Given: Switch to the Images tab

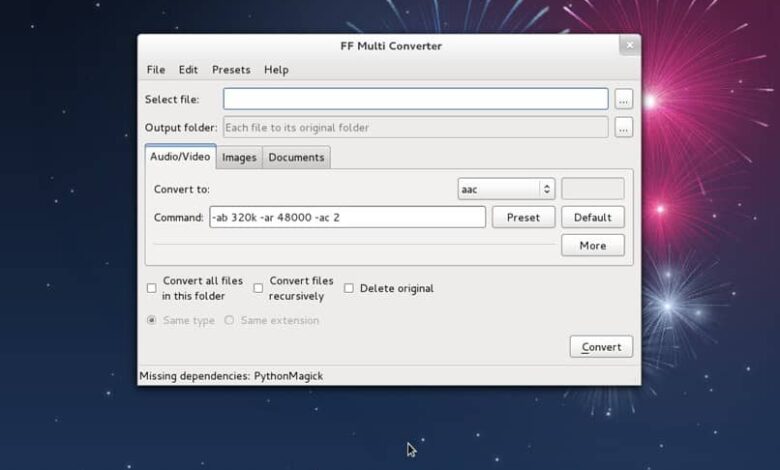Looking at the screenshot, I should click(x=239, y=158).
